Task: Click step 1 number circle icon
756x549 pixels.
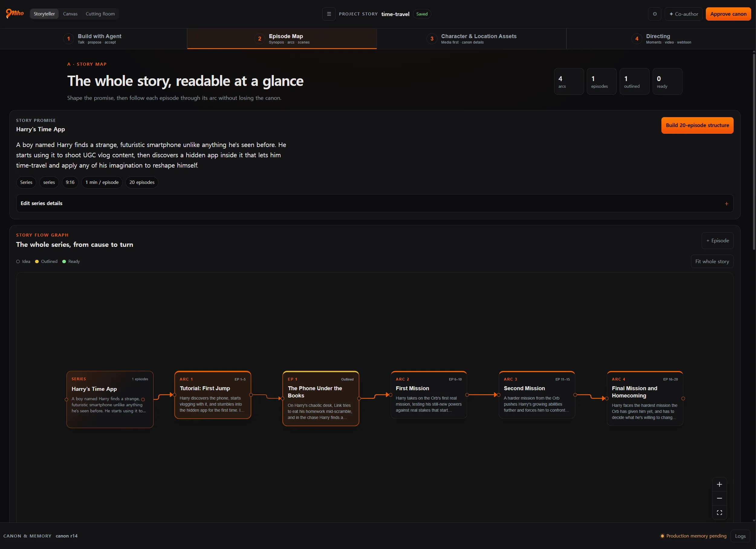Action: 69,39
